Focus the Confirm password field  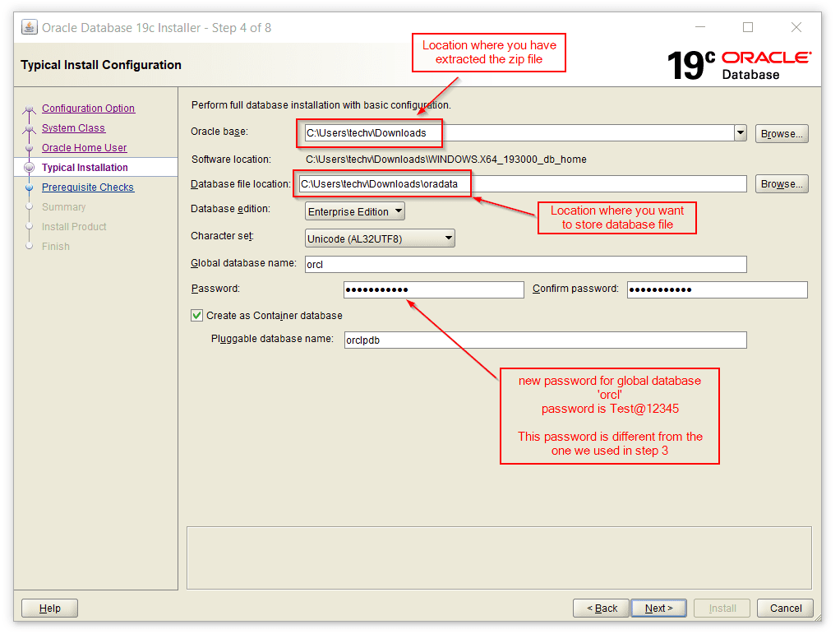click(x=717, y=289)
